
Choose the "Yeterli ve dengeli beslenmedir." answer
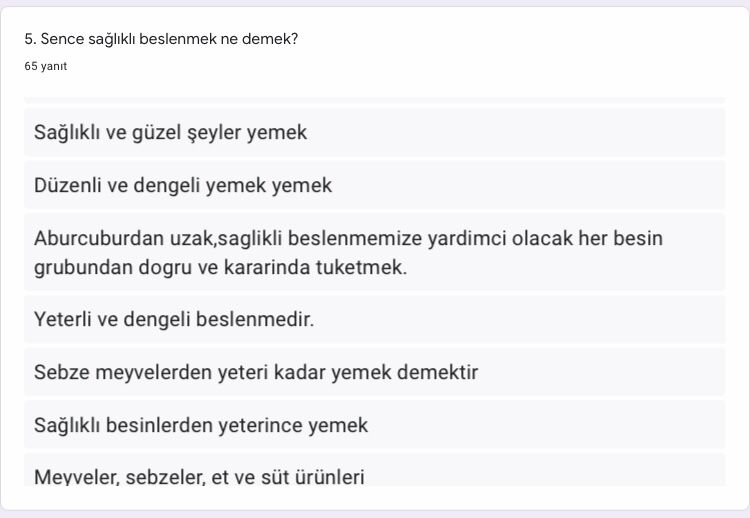tap(174, 319)
